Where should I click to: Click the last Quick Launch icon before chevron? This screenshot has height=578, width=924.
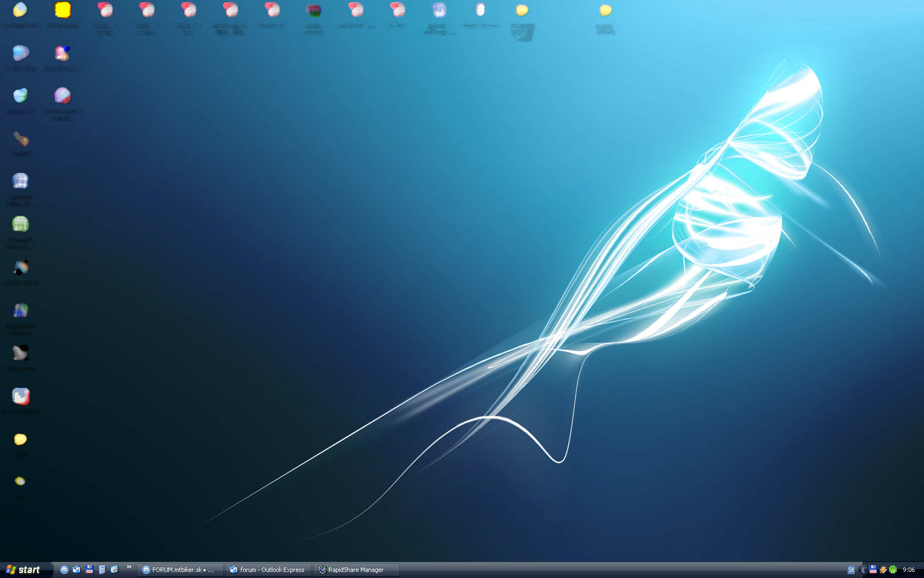(114, 570)
